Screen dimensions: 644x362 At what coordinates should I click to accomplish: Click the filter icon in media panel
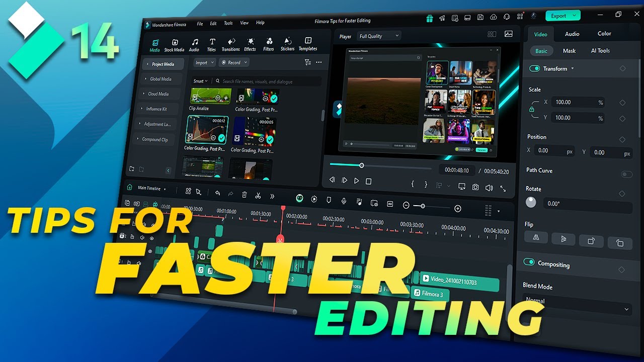[307, 62]
